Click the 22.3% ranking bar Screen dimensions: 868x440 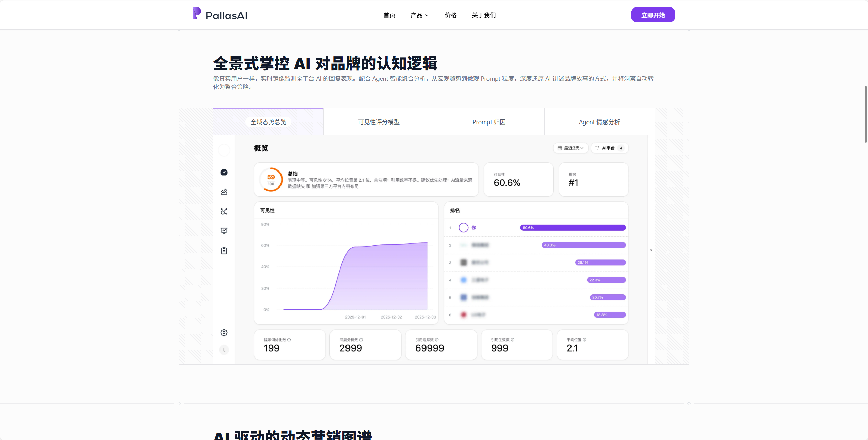[x=607, y=280]
